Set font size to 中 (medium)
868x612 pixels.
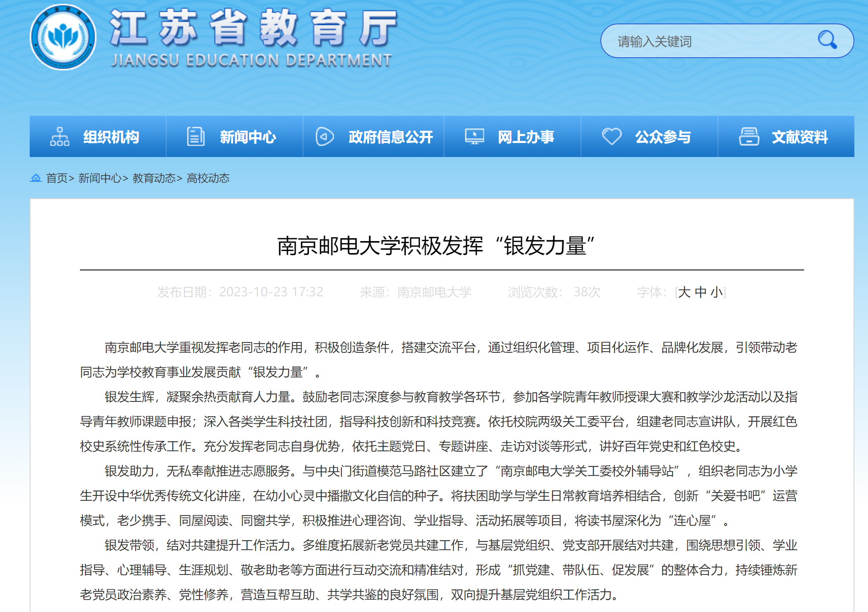pyautogui.click(x=700, y=292)
